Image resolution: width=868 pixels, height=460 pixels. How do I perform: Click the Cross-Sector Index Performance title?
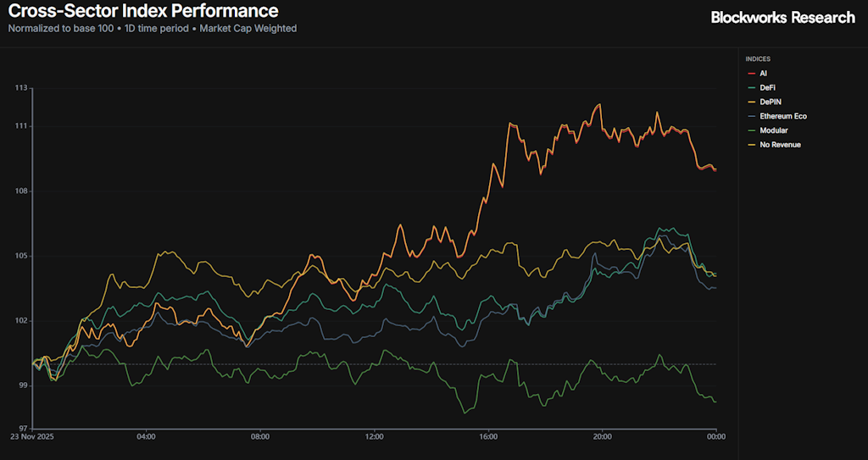[143, 11]
